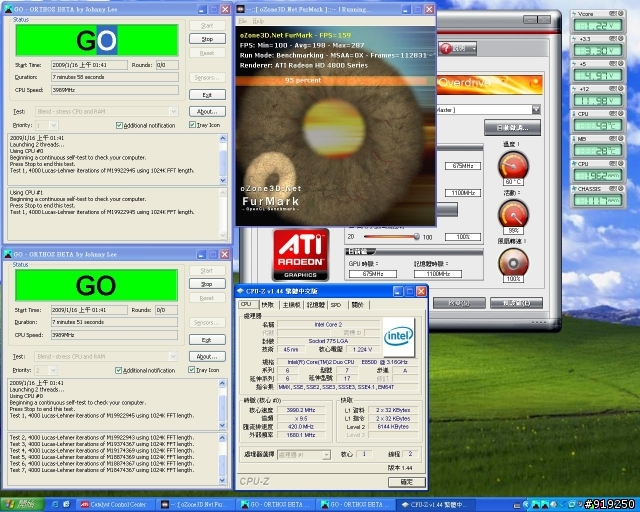
Task: Expand the Catalyst display selection dropdown arrow
Action: (536, 109)
